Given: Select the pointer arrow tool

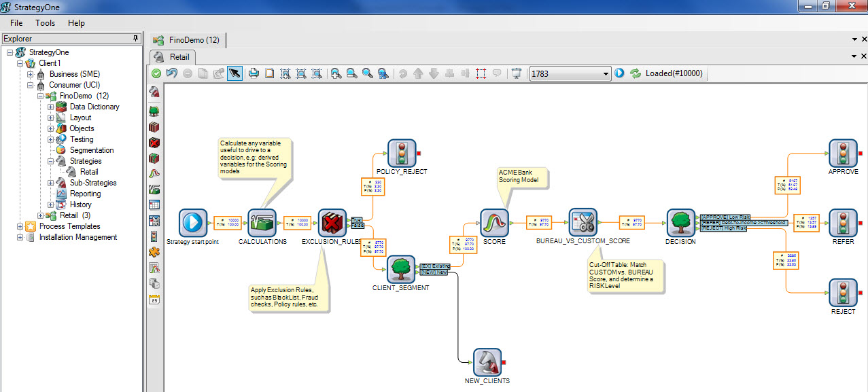Looking at the screenshot, I should click(235, 73).
